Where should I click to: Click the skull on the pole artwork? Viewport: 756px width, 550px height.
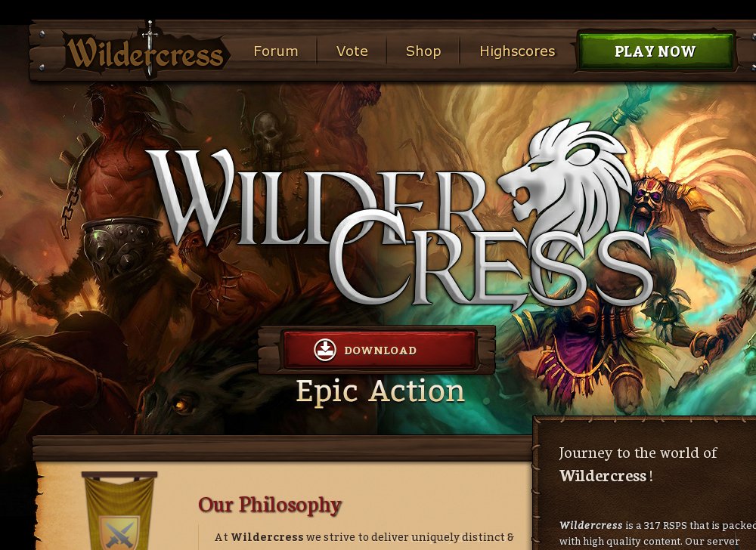(x=268, y=134)
